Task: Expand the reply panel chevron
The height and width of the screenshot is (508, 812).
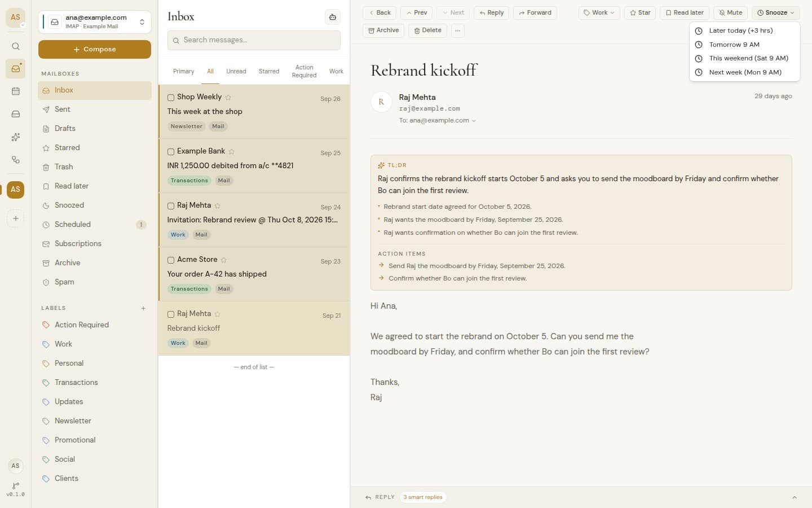Action: pos(795,497)
